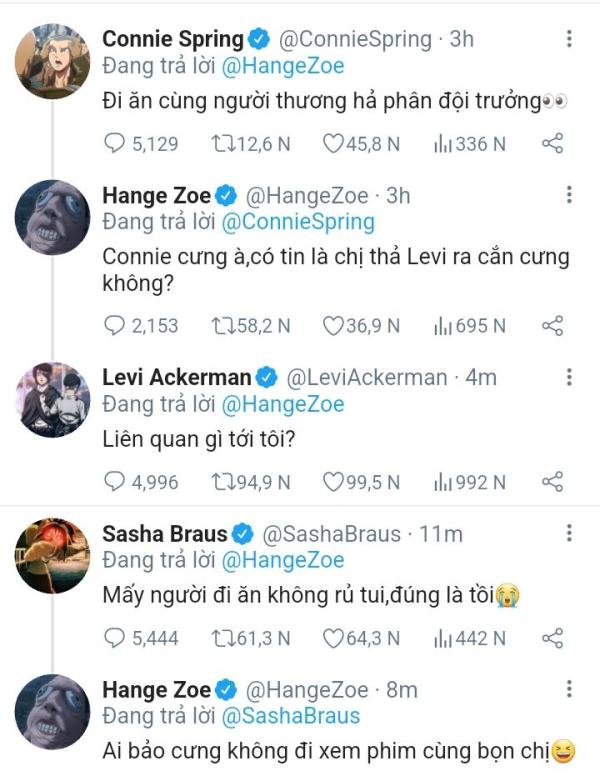
Task: Open more options menu on Connie Spring's tweet
Action: tap(569, 39)
